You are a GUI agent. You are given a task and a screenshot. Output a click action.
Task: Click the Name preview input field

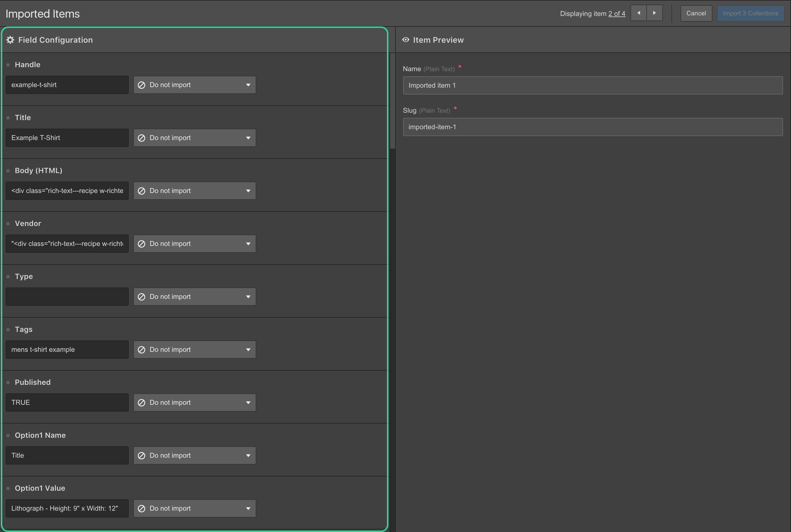(593, 85)
